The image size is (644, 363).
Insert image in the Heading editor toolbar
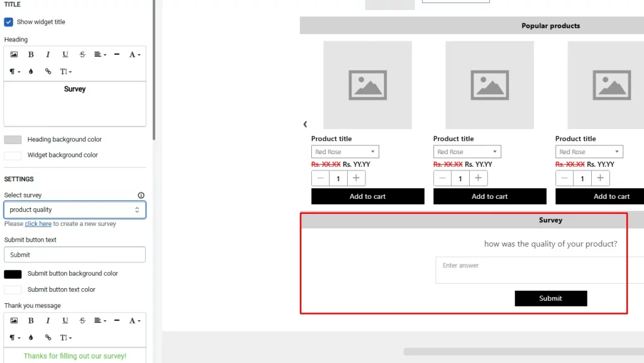click(x=14, y=55)
